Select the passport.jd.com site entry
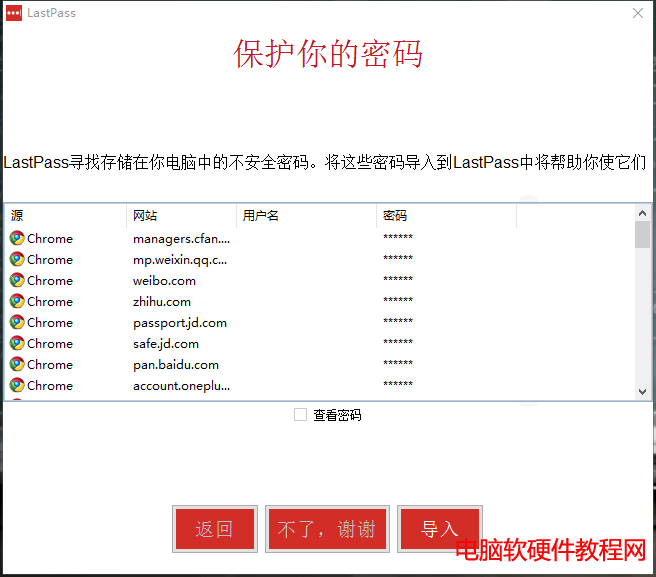This screenshot has height=577, width=656. (180, 323)
